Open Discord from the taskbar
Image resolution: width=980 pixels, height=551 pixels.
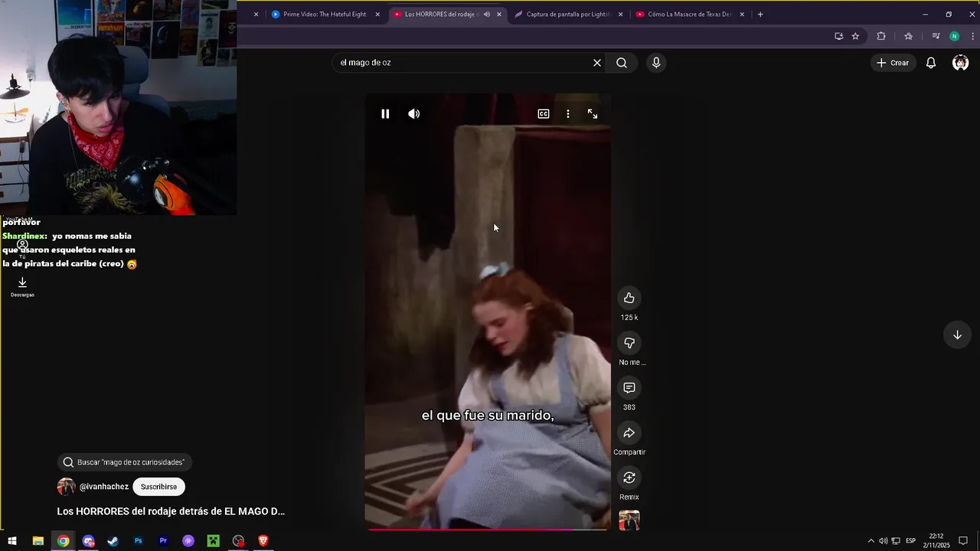(x=88, y=541)
